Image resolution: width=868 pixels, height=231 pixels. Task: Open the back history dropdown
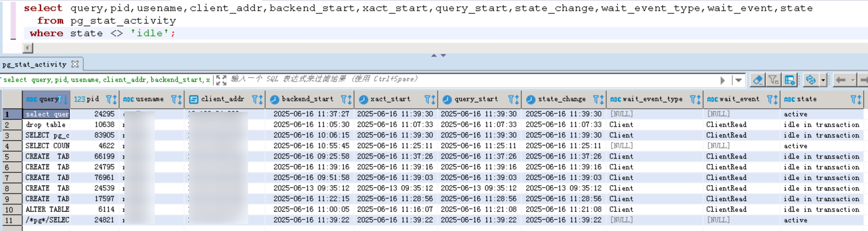(x=853, y=80)
